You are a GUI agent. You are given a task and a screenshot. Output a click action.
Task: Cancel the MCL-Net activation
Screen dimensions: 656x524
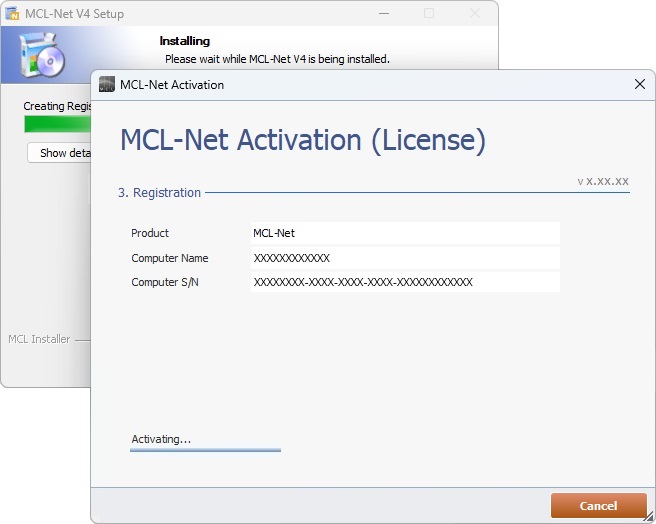[x=599, y=506]
